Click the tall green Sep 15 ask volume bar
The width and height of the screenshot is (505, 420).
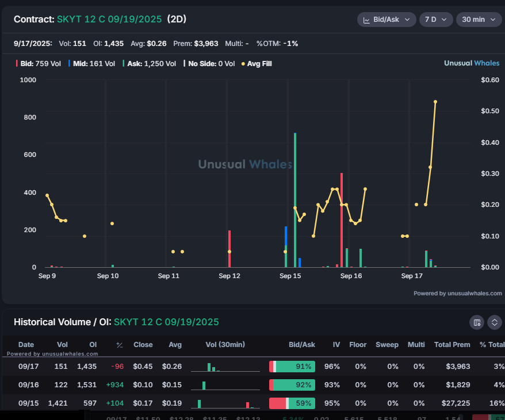click(295, 200)
